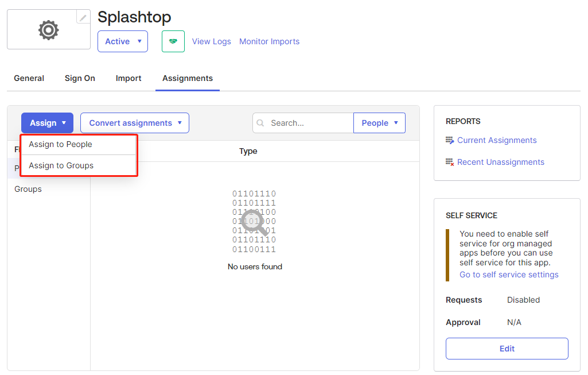Viewport: 588px width, 375px height.
Task: Switch to the Sign On tab
Action: (80, 78)
